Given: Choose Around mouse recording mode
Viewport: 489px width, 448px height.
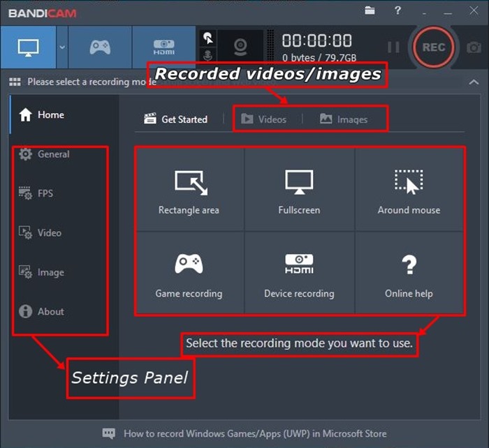Looking at the screenshot, I should [x=409, y=189].
